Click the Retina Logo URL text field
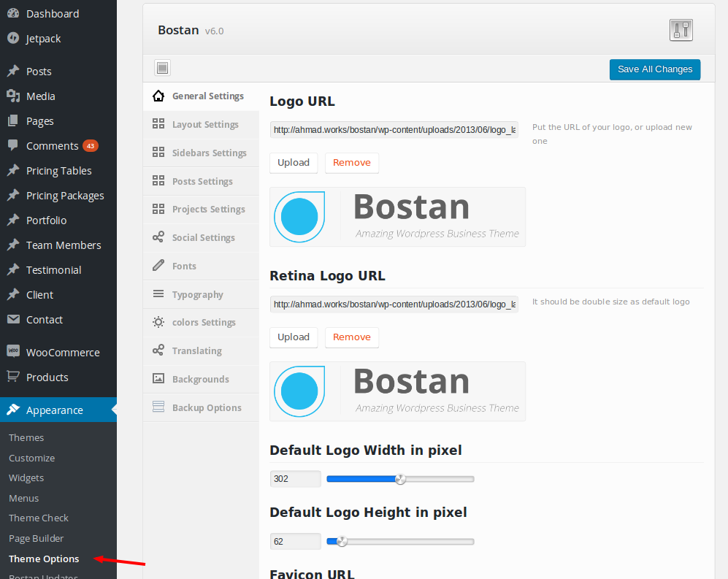Viewport: 728px width, 579px height. 394,304
